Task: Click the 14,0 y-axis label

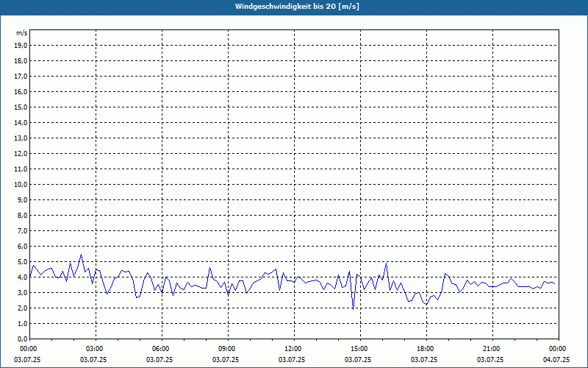Action: 21,122
